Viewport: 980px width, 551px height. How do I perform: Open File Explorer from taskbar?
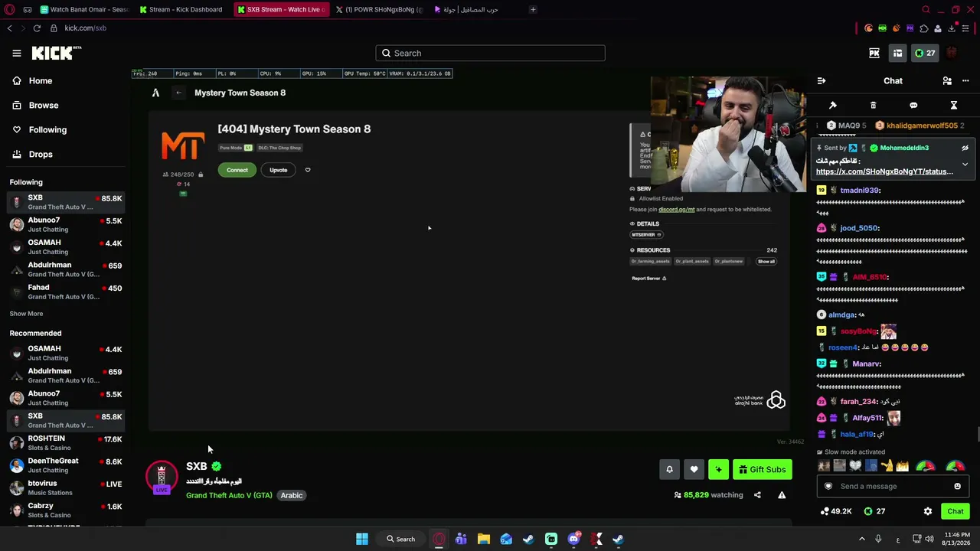coord(483,539)
